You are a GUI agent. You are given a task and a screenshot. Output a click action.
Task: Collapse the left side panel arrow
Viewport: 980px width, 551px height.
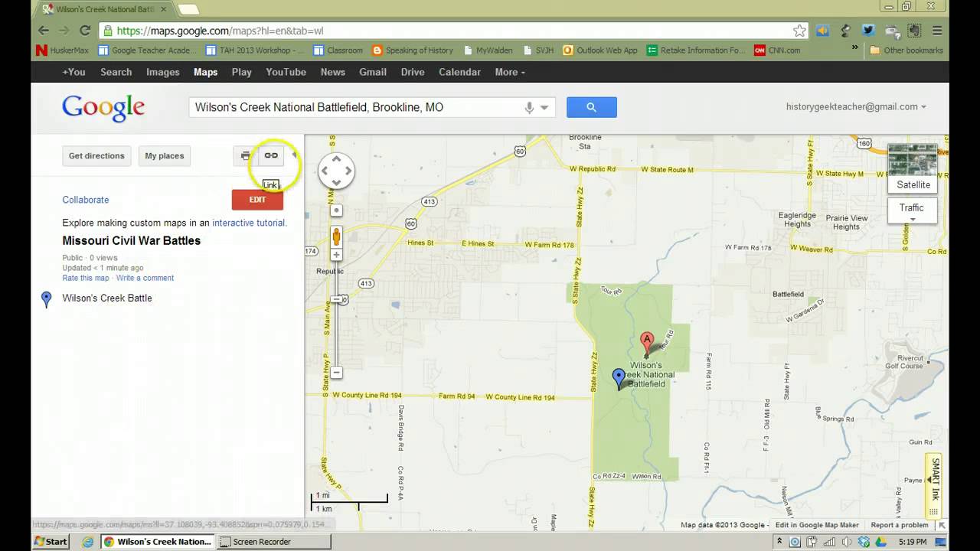pyautogui.click(x=295, y=155)
